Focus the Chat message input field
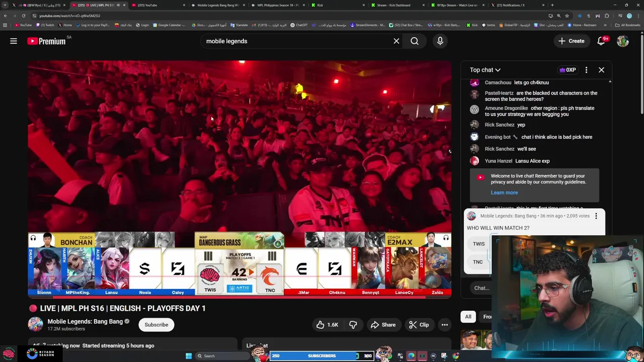 (x=481, y=288)
